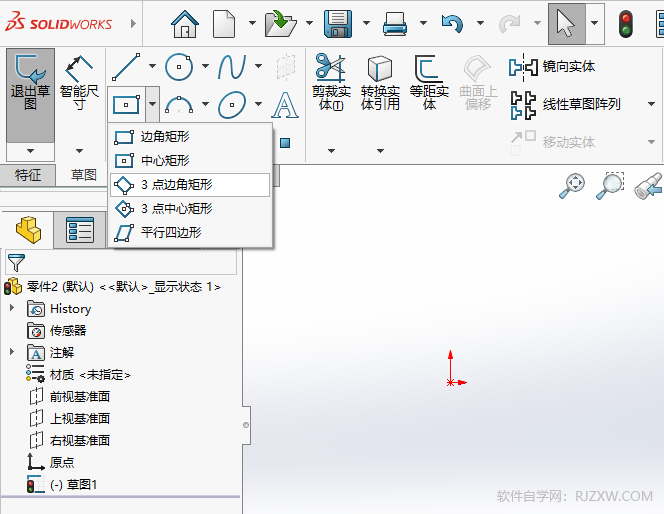Open the 线性草图阵列 dropdown arrow
This screenshot has width=664, height=514.
click(652, 104)
